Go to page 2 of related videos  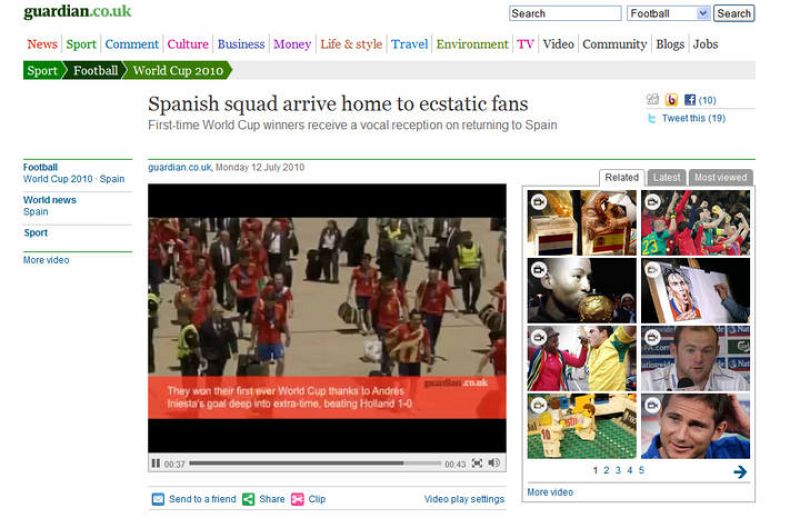607,471
